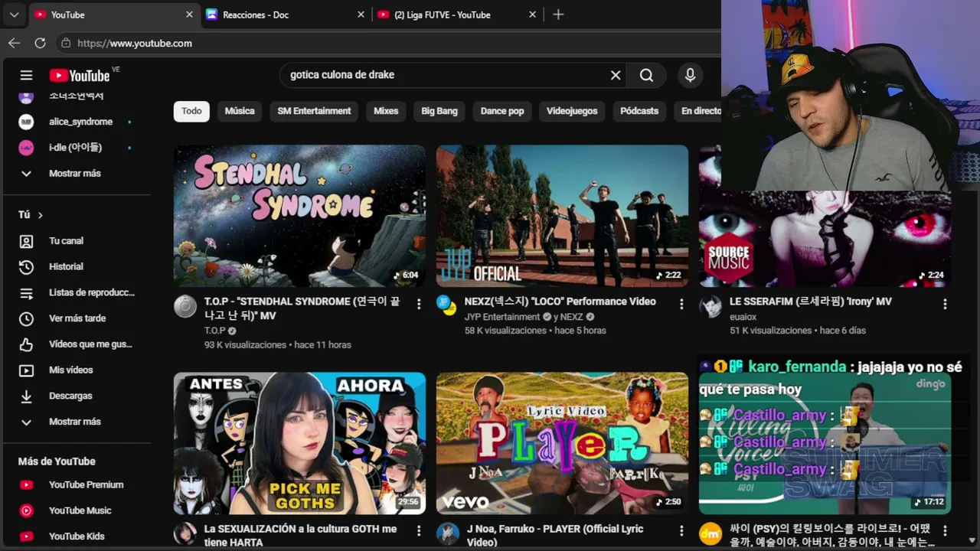Close the Reacciones - Doc tab
This screenshot has width=980, height=551.
coord(361,15)
